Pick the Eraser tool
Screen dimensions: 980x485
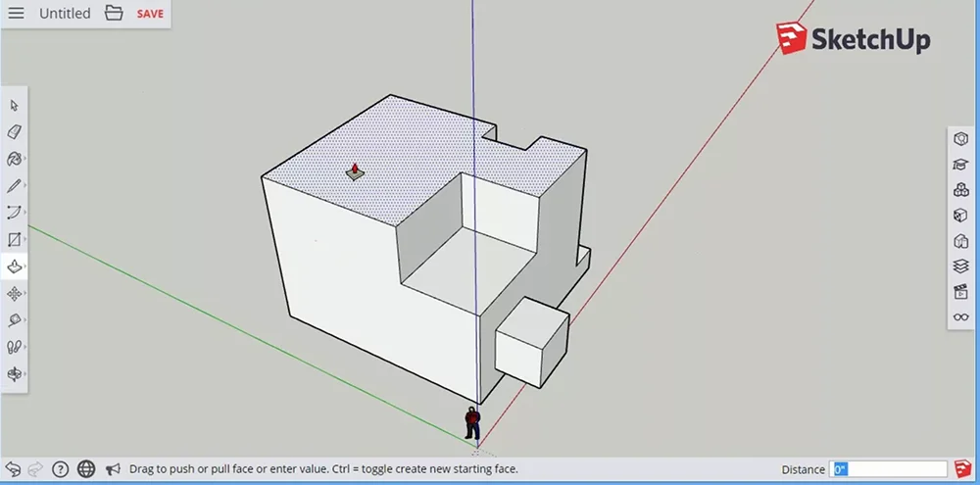coord(14,132)
